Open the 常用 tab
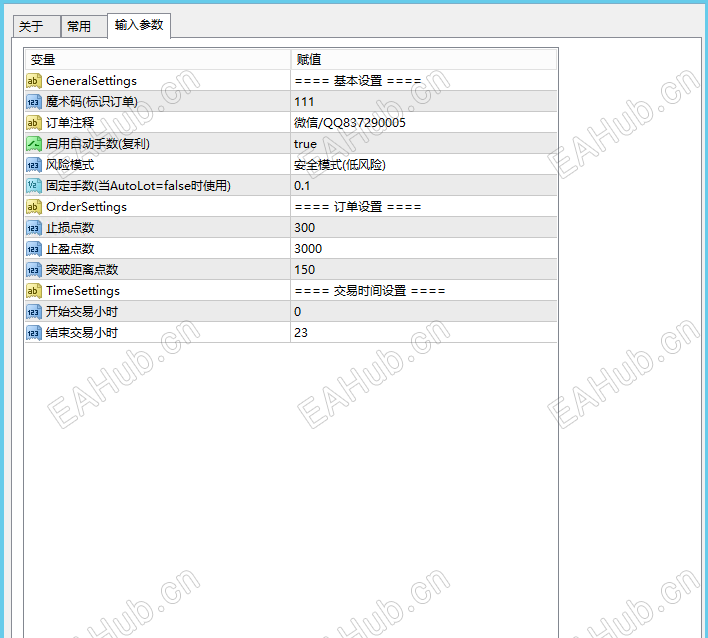708x638 pixels. [x=84, y=26]
